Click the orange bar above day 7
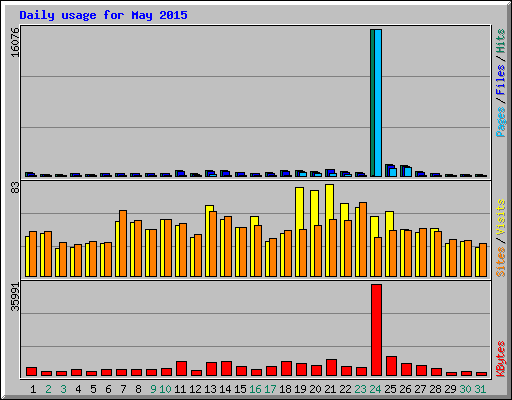The width and height of the screenshot is (512, 400). [x=123, y=243]
